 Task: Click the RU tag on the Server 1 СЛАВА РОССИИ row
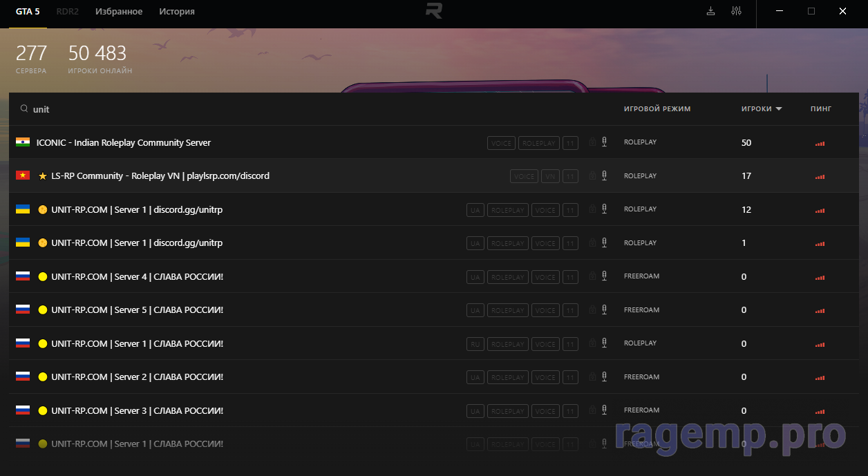tap(475, 344)
